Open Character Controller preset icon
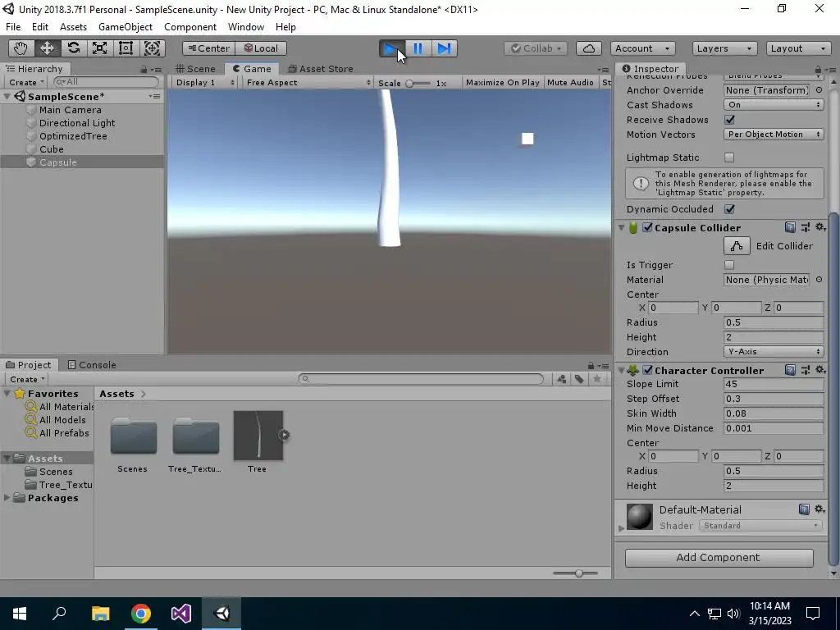 click(x=806, y=370)
